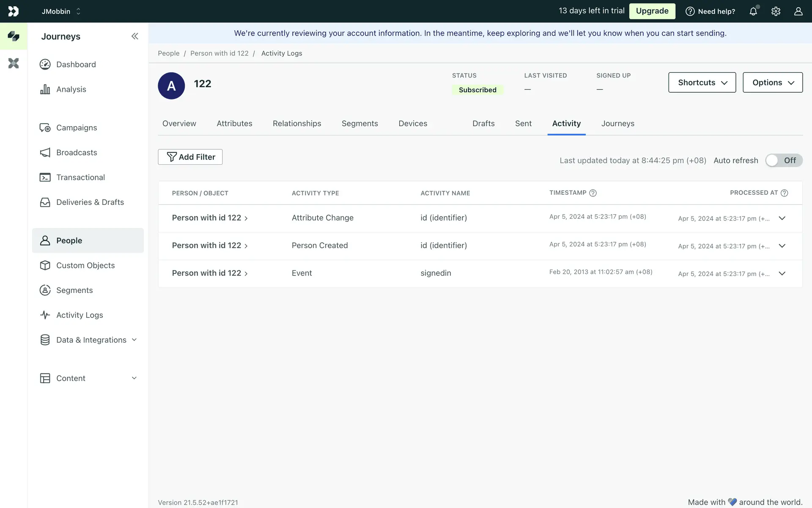Expand the Attribute Change activity row
This screenshot has width=812, height=508.
point(782,218)
